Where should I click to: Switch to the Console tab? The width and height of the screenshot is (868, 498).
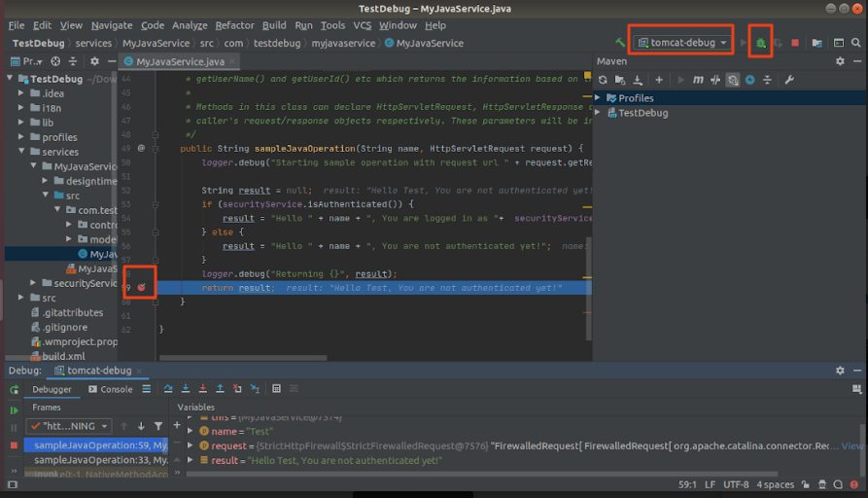(111, 389)
